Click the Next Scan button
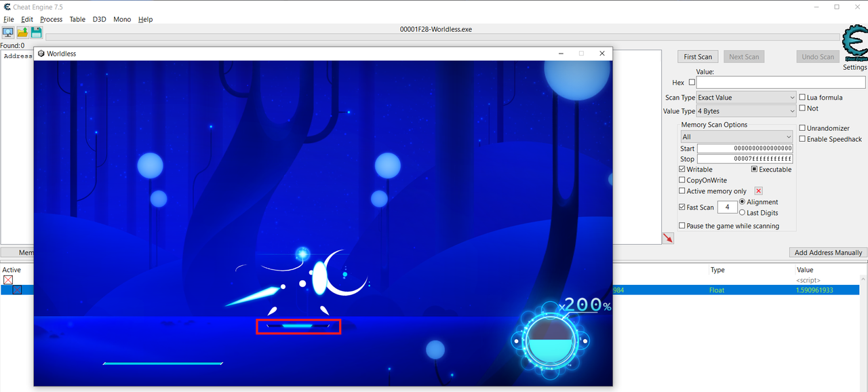This screenshot has height=392, width=868. [744, 57]
